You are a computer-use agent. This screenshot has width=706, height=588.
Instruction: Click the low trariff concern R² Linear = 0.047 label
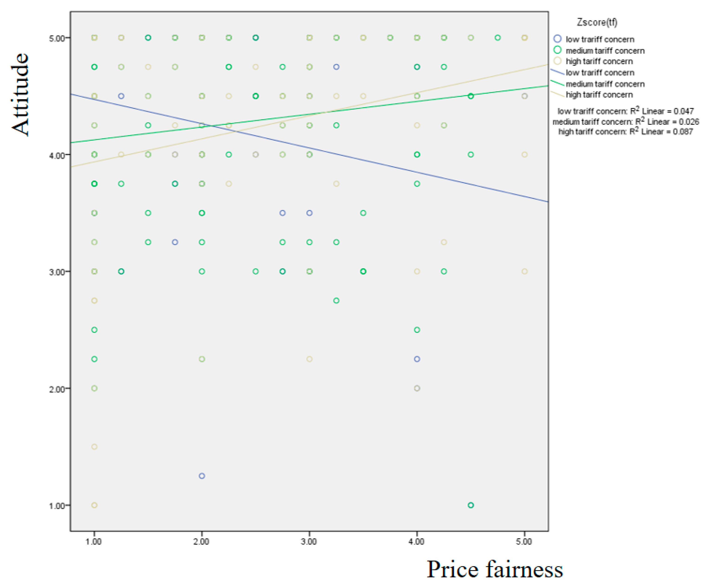(x=625, y=111)
